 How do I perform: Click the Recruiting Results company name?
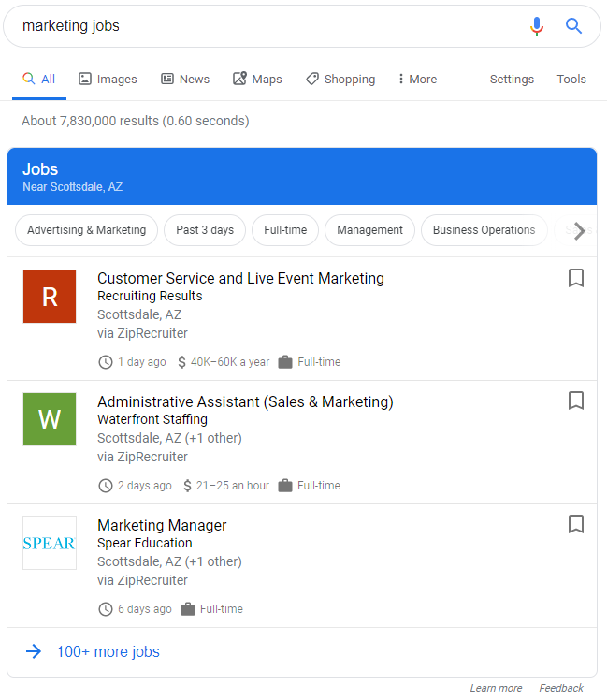tap(150, 296)
